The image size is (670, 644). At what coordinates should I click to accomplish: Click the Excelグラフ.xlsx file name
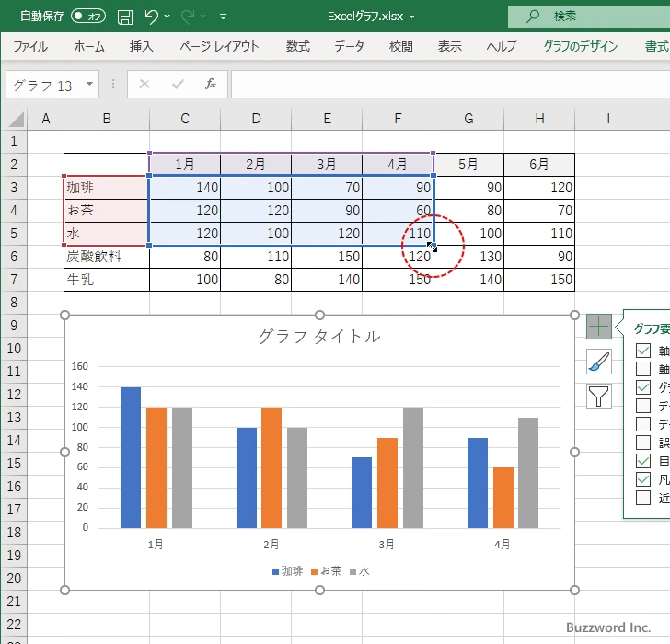(x=366, y=17)
